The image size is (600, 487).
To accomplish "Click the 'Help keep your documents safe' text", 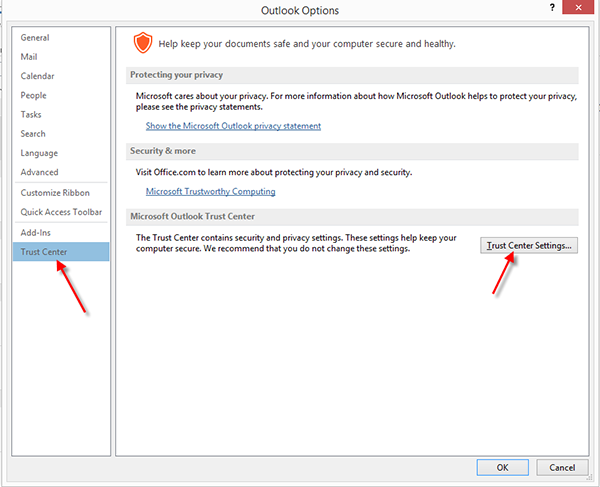I will (x=307, y=44).
